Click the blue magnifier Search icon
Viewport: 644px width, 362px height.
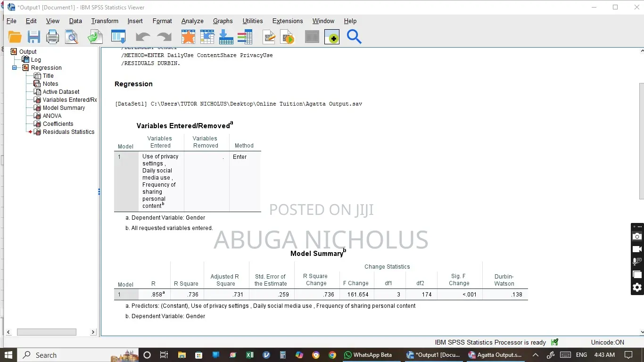click(x=354, y=37)
